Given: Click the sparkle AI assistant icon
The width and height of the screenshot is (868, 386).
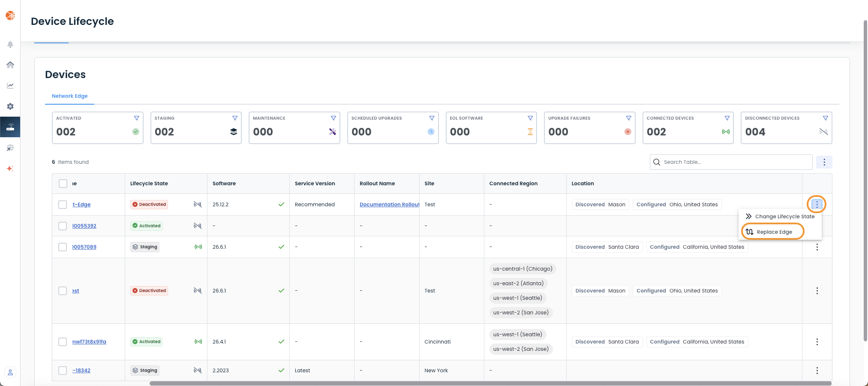Looking at the screenshot, I should click(10, 169).
